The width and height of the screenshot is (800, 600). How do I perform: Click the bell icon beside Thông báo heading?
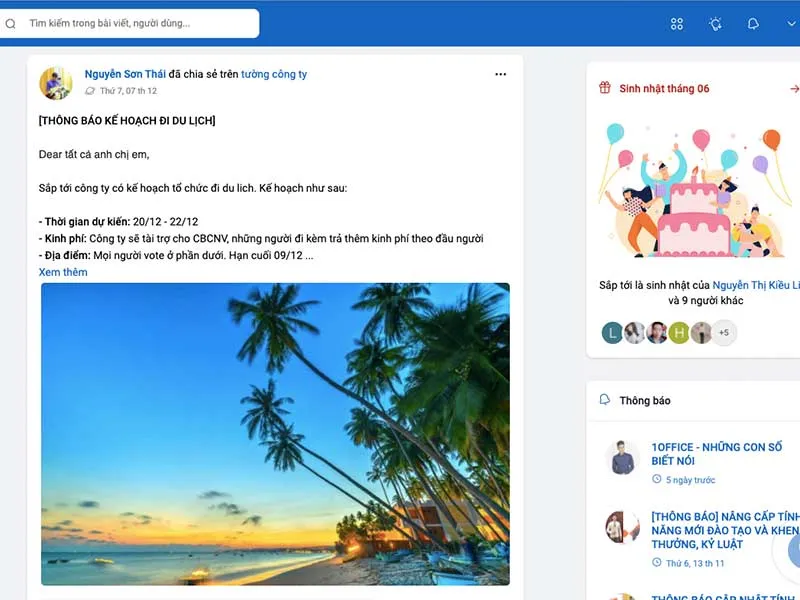(604, 400)
